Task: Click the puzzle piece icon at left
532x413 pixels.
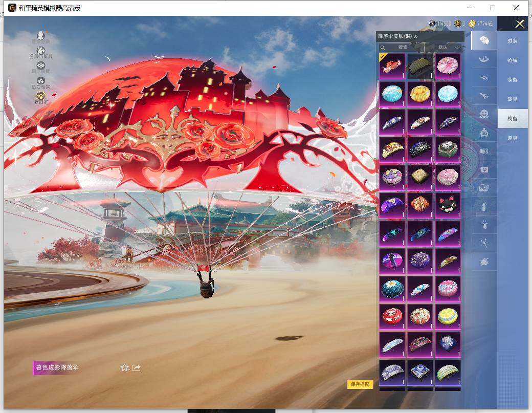Action: pyautogui.click(x=41, y=50)
